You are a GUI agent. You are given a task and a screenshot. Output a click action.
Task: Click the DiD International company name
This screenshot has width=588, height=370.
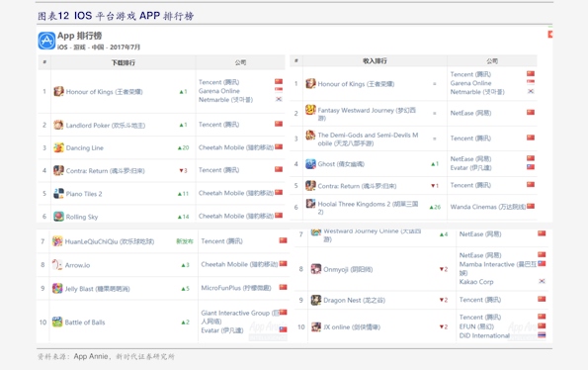[484, 335]
